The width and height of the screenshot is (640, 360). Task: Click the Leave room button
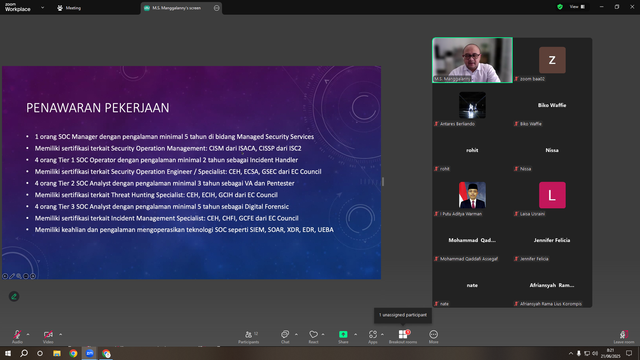(x=624, y=336)
